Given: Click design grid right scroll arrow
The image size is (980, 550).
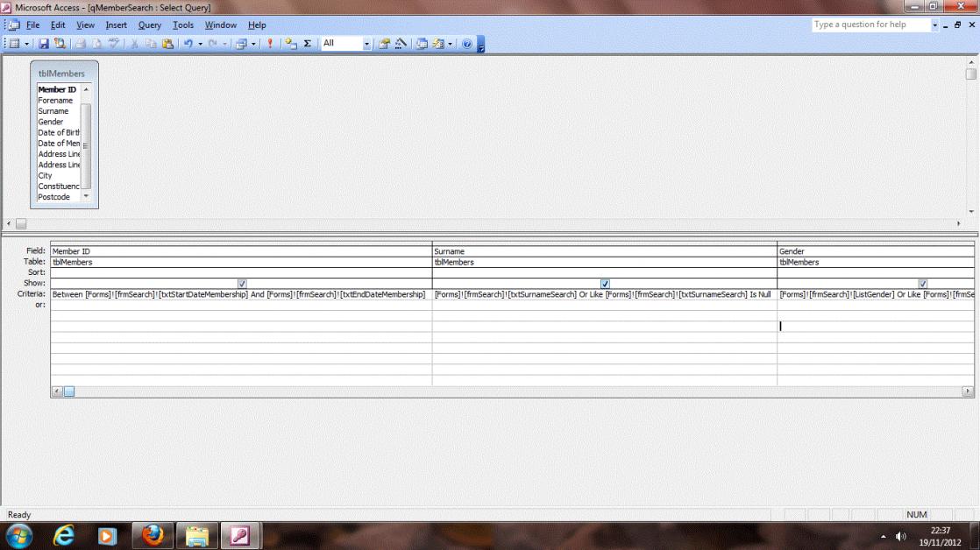Looking at the screenshot, I should 968,391.
